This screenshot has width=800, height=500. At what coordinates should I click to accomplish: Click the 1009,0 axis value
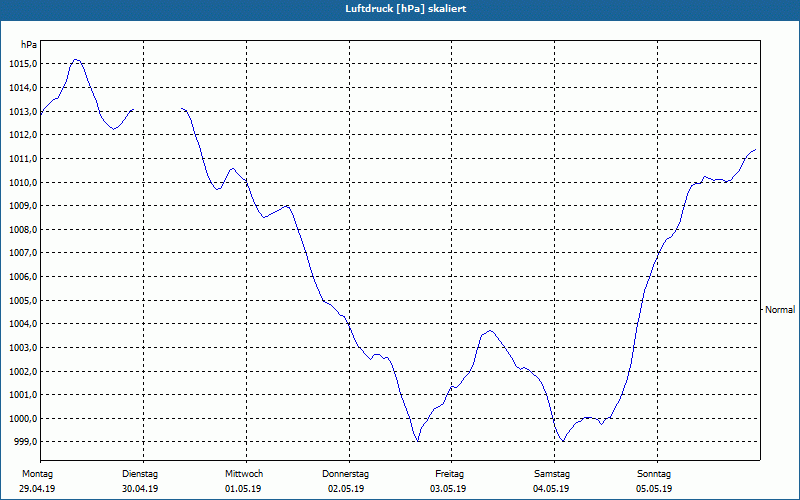coord(23,206)
